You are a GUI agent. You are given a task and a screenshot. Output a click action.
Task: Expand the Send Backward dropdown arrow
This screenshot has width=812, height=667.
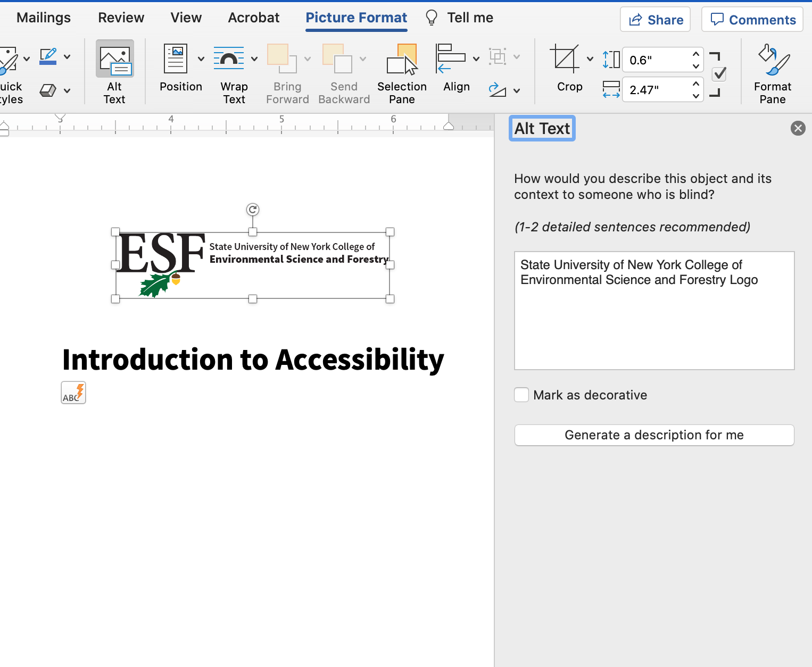pyautogui.click(x=363, y=59)
